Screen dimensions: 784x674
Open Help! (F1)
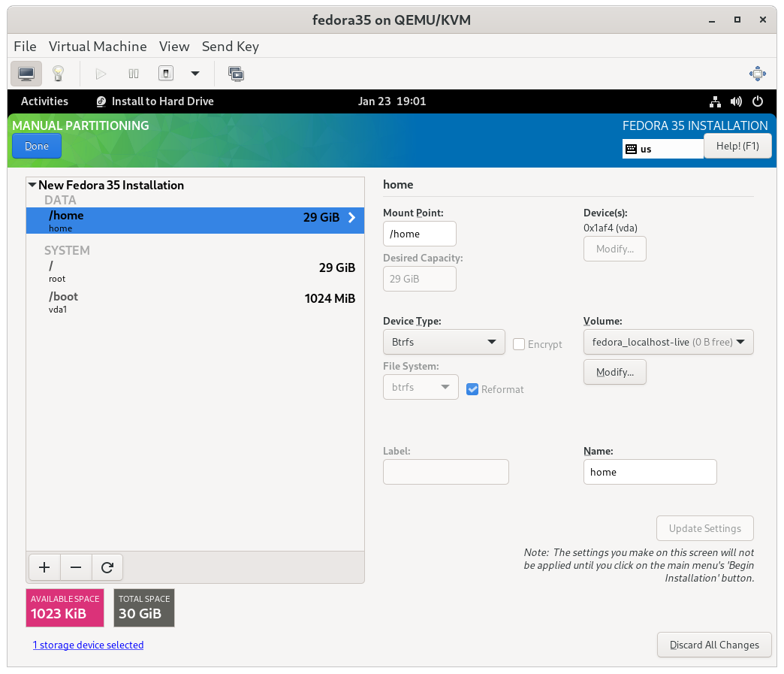click(737, 146)
